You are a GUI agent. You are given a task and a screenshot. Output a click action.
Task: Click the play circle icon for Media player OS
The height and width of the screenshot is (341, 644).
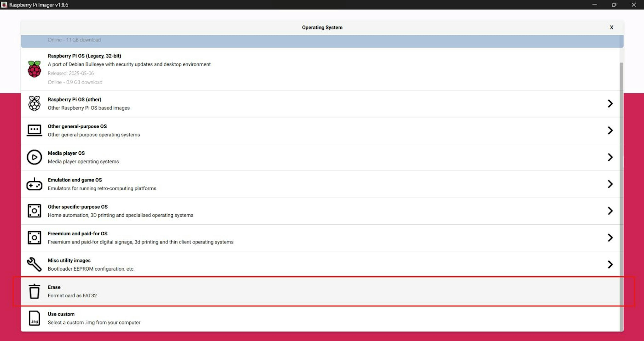34,157
